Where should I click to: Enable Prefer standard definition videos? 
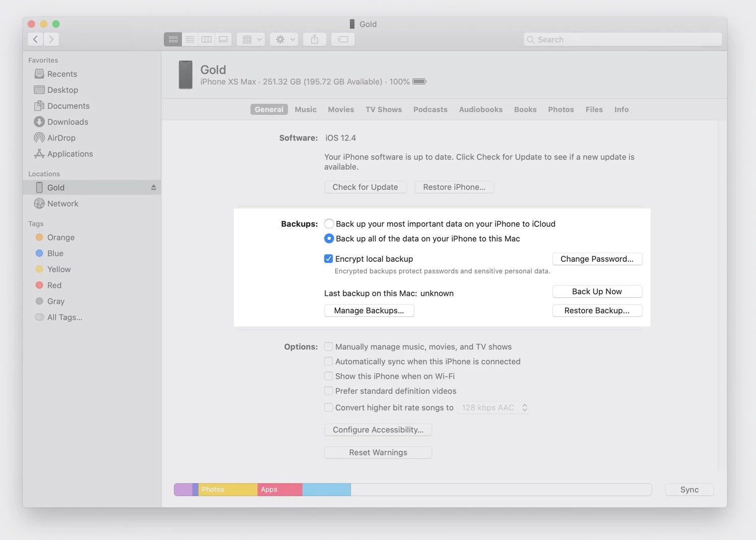point(329,391)
